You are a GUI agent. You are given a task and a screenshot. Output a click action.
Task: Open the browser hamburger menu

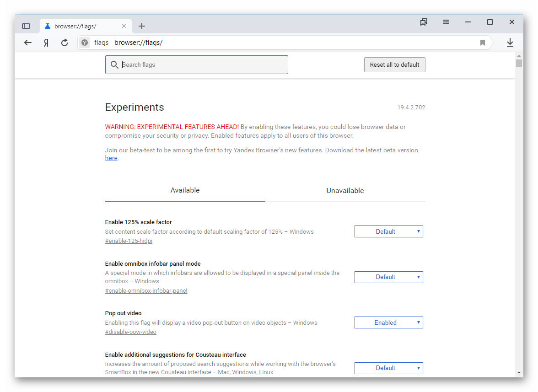tap(446, 22)
